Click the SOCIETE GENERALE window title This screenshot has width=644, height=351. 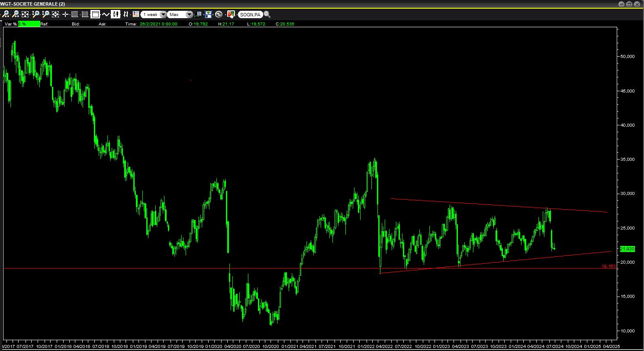(x=33, y=4)
